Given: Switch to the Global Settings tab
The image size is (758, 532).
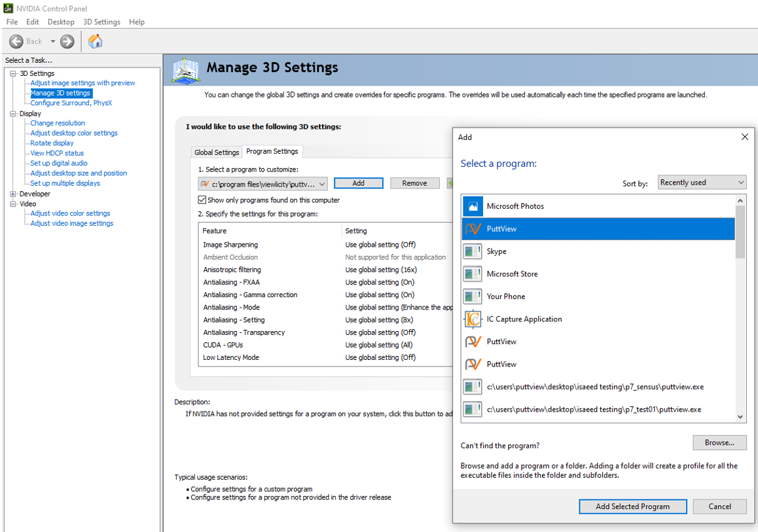Looking at the screenshot, I should 217,152.
